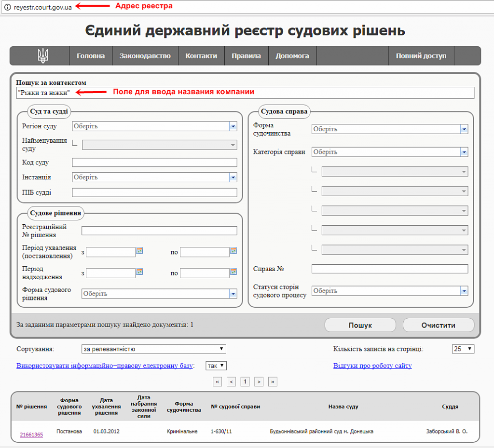The width and height of the screenshot is (494, 448).
Task: Open calendar for Період ухвалення end date
Action: click(233, 251)
